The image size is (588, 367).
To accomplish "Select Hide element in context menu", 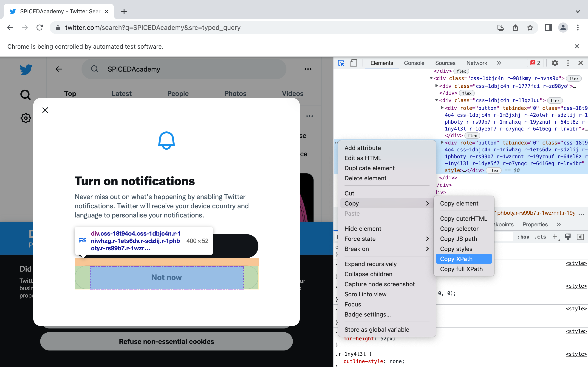I will [x=363, y=229].
